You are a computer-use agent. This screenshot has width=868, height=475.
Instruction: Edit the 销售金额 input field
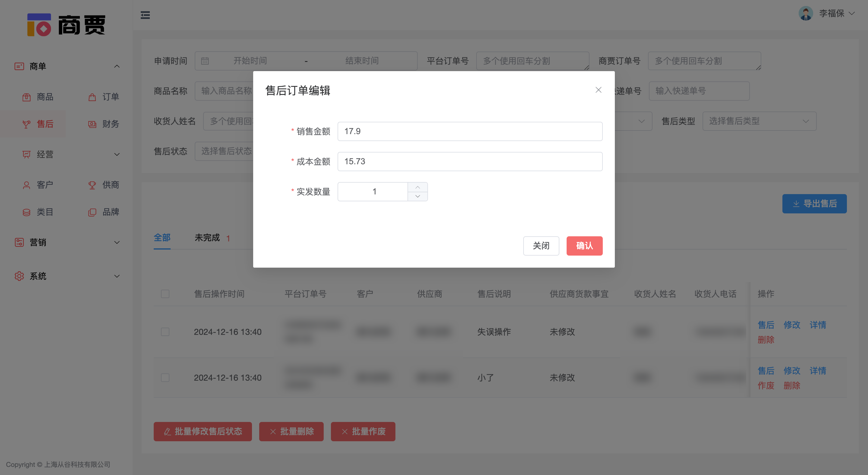point(469,131)
